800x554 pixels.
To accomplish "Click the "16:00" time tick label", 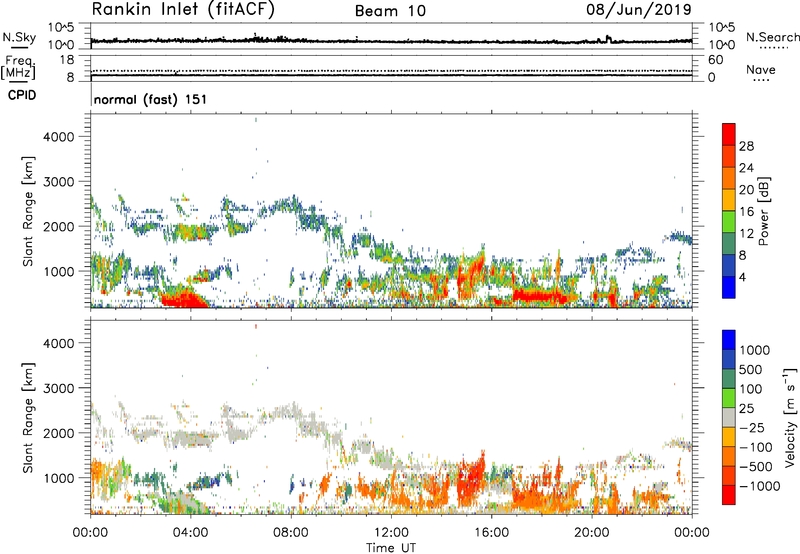I will [491, 533].
